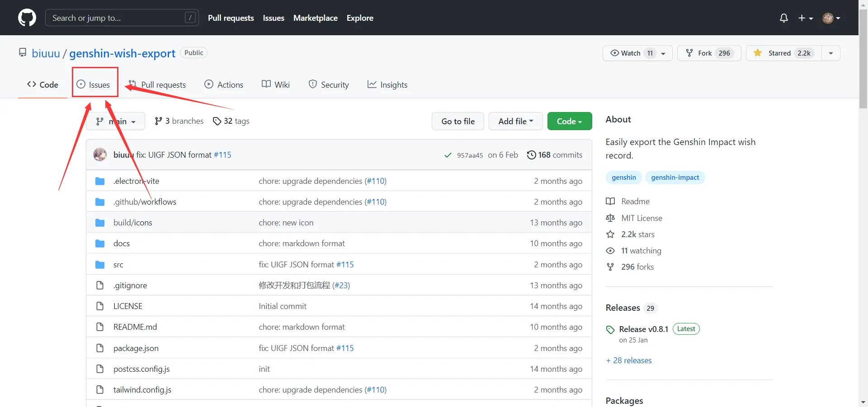The height and width of the screenshot is (407, 868).
Task: View 2.2k stars link
Action: click(x=630, y=234)
